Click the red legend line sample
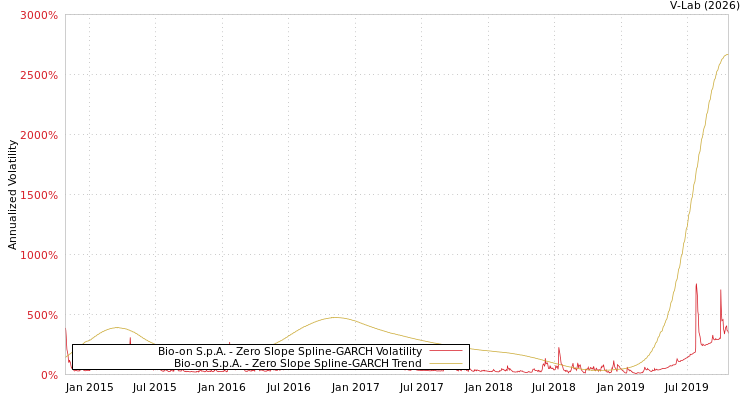This screenshot has width=750, height=400. pyautogui.click(x=446, y=351)
